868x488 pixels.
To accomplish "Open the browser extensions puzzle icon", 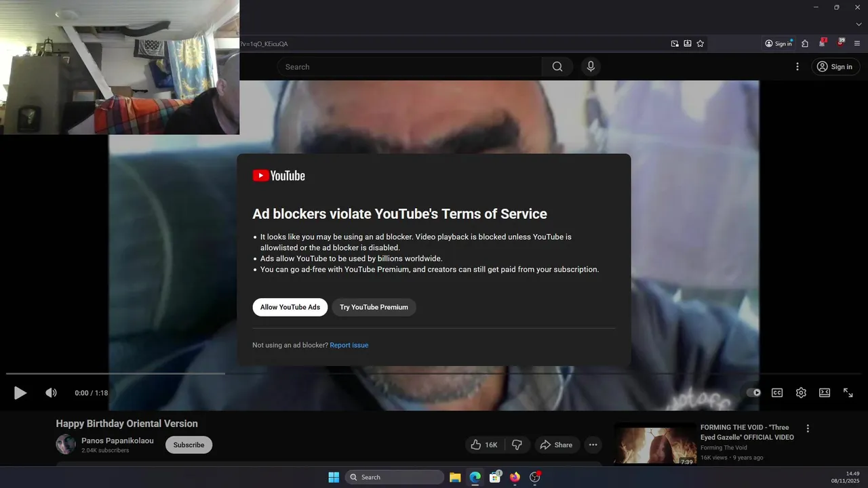I will [805, 43].
